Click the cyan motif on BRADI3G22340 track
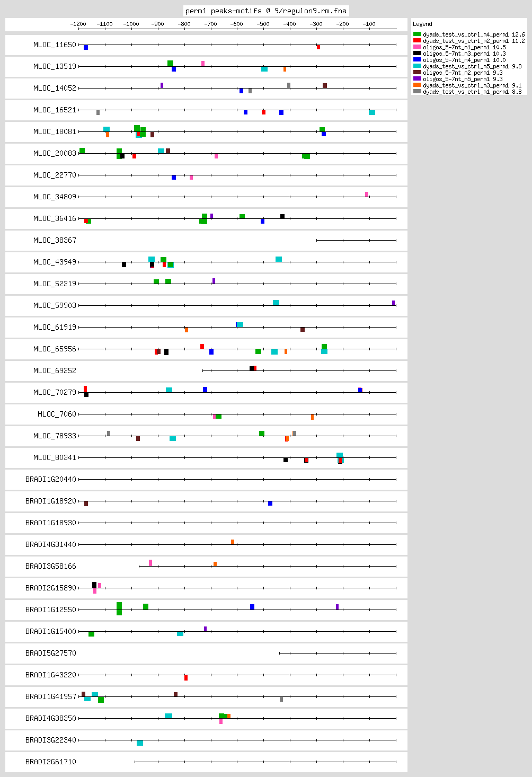 point(140,743)
